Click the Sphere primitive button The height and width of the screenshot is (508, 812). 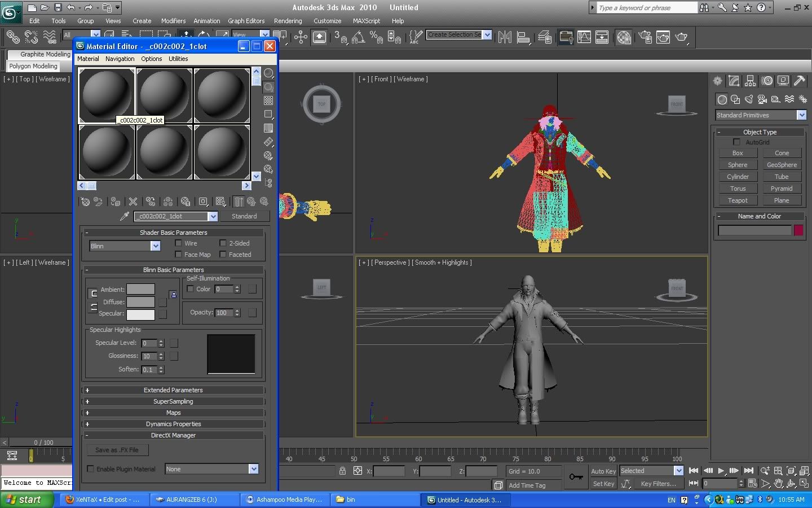pos(738,165)
